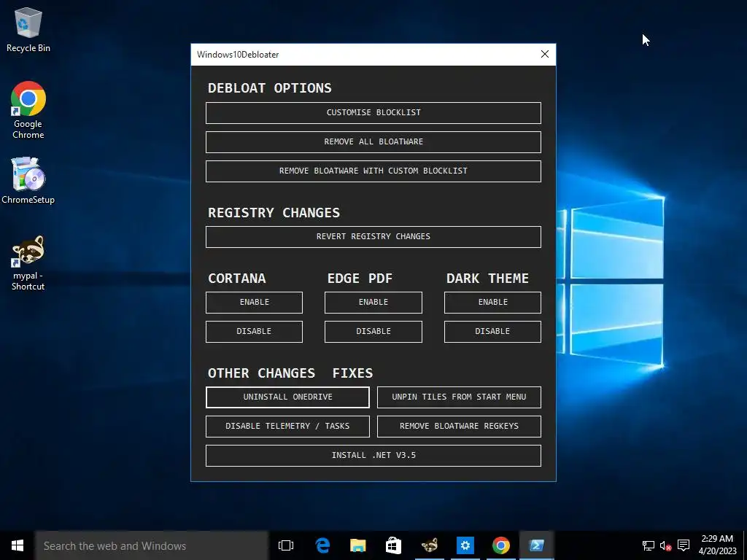This screenshot has width=747, height=560.
Task: Activate the PowerShell taskbar icon
Action: (536, 545)
